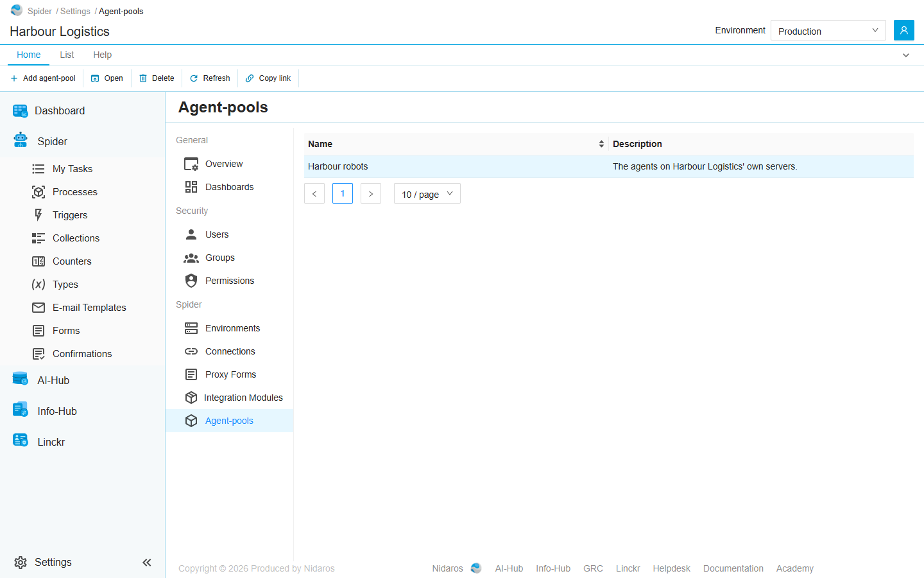The width and height of the screenshot is (924, 578).
Task: Open Linckr module icon
Action: point(21,440)
